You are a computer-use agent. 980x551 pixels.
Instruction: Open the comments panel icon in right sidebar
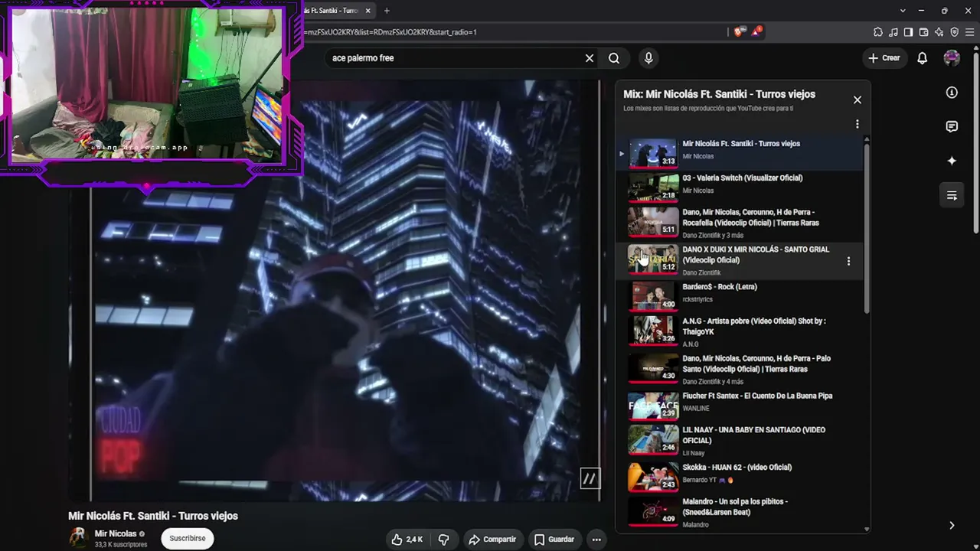(x=952, y=127)
